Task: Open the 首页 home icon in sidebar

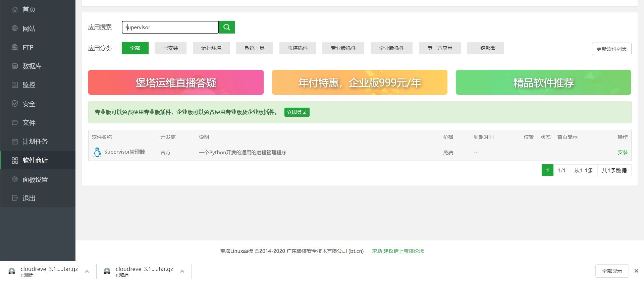Action: click(x=15, y=9)
